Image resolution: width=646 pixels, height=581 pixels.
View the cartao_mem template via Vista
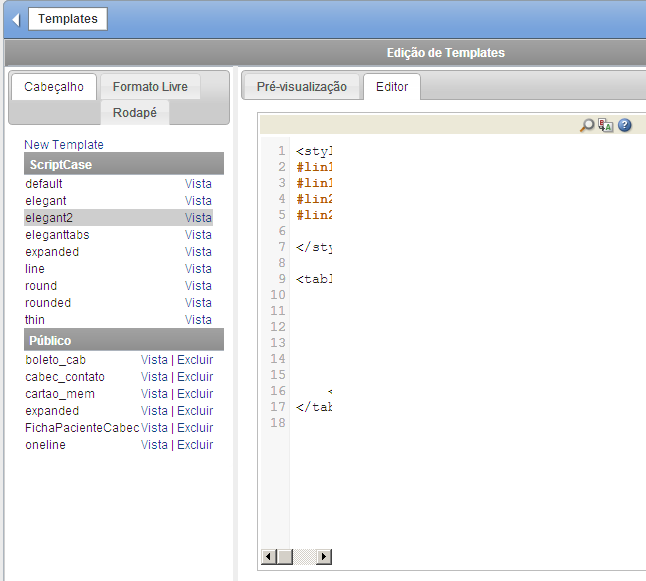(x=154, y=394)
